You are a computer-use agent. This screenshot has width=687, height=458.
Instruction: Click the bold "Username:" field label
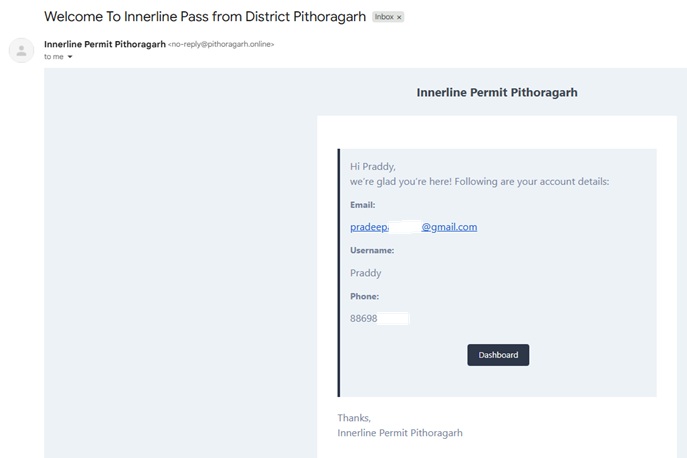372,250
